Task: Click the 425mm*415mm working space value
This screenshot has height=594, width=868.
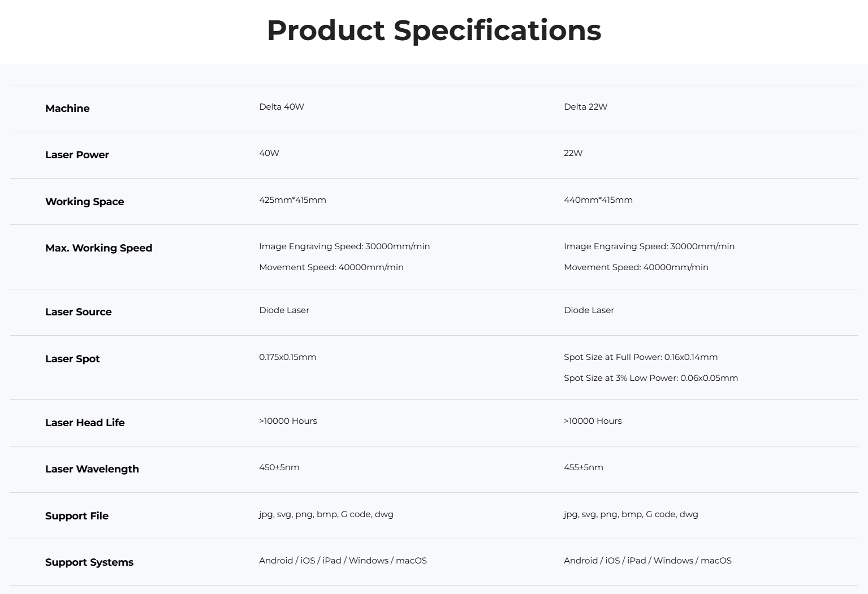Action: [x=292, y=200]
